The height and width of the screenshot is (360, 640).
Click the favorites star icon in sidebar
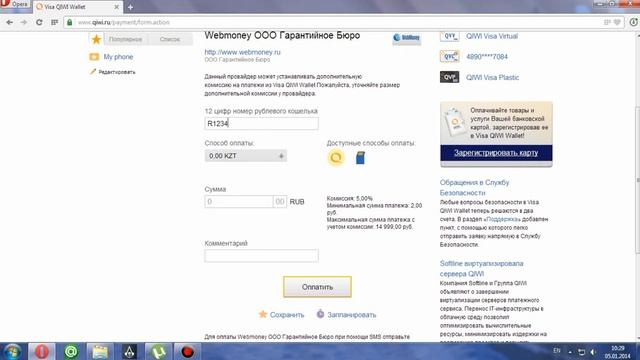[96, 39]
